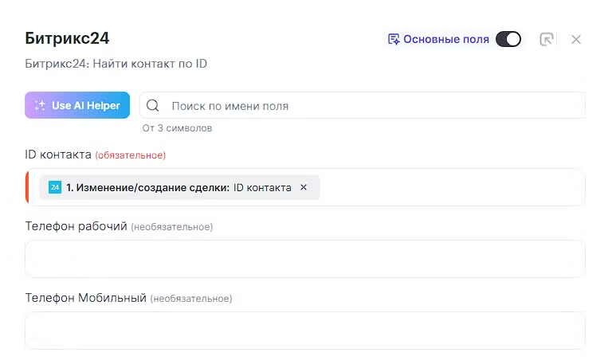Click the Битрикс24 panel title
Screen dimensions: 612x364
click(67, 38)
